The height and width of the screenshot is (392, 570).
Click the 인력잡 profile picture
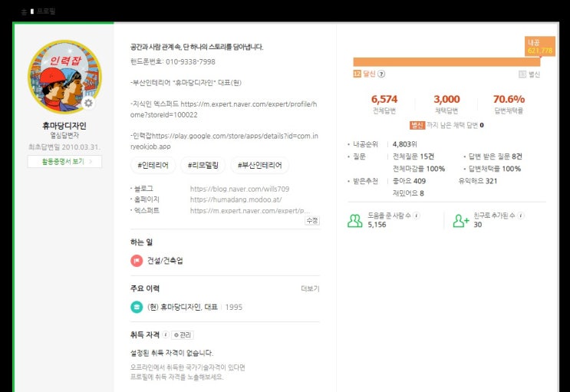pyautogui.click(x=64, y=77)
